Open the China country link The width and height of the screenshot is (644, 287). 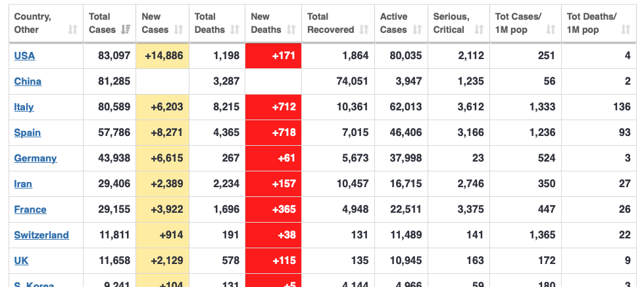point(28,81)
